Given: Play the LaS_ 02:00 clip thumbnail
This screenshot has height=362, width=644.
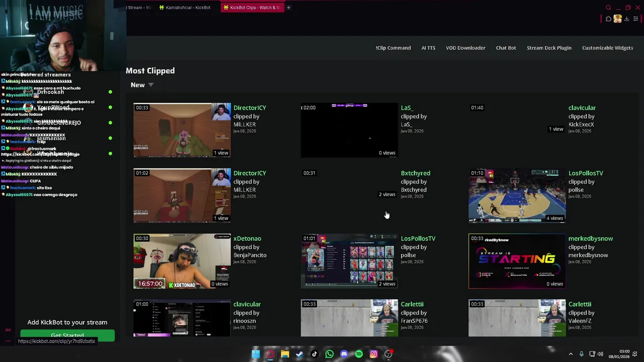Looking at the screenshot, I should pyautogui.click(x=350, y=130).
